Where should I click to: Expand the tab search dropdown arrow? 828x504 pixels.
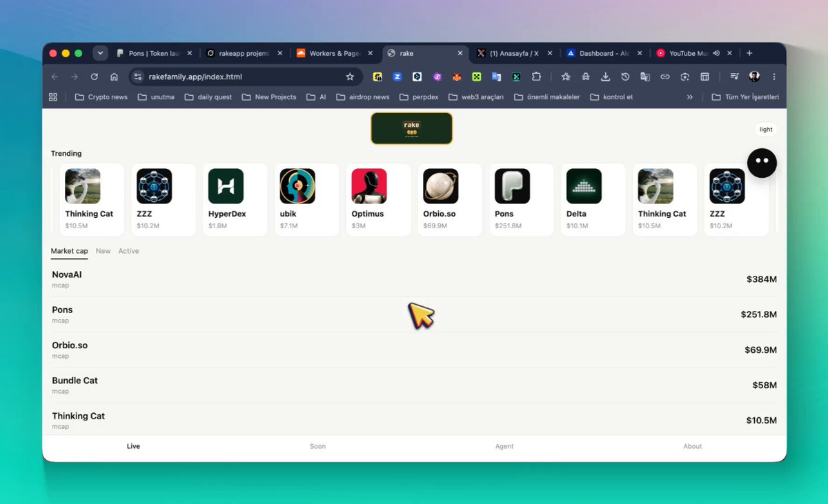tap(101, 53)
